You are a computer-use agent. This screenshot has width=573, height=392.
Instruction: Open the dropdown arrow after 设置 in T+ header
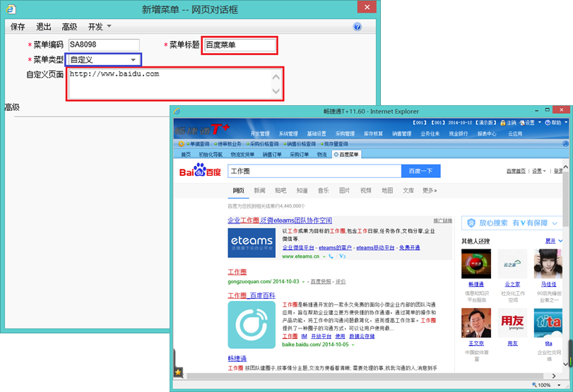pos(539,122)
